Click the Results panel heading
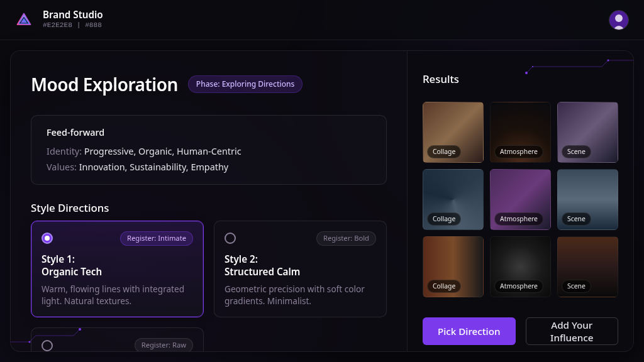 click(x=441, y=79)
